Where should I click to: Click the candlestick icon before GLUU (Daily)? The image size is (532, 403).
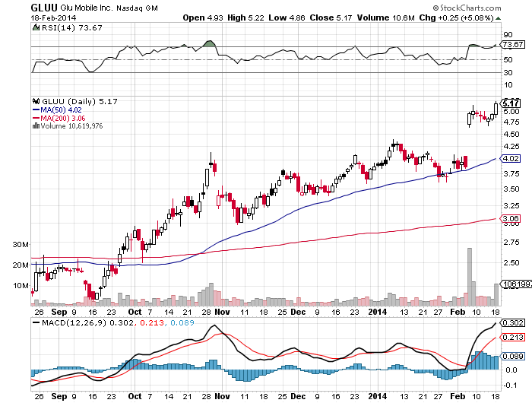36,101
